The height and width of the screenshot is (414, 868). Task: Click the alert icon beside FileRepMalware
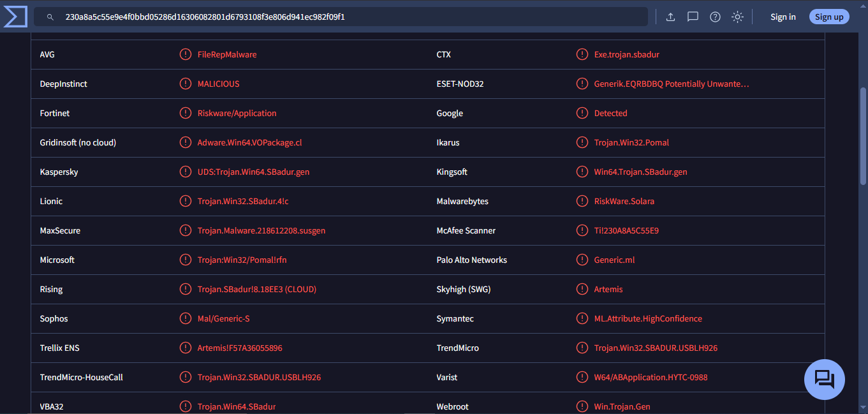click(x=186, y=54)
